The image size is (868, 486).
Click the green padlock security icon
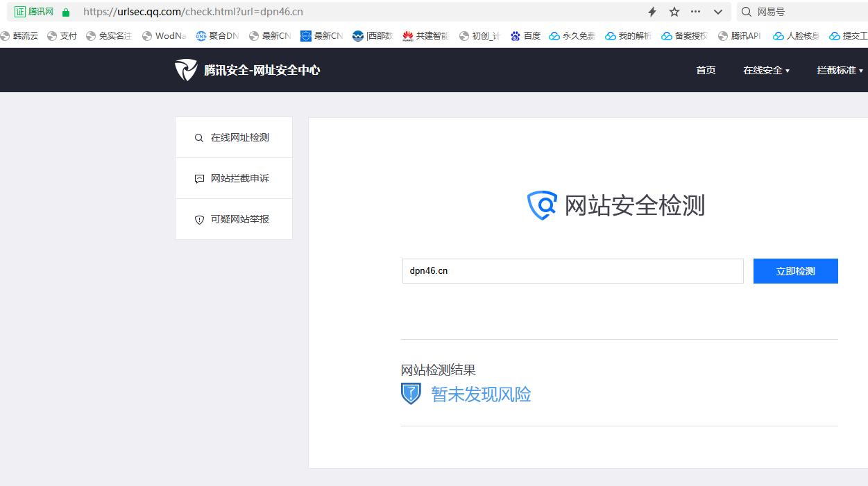(66, 12)
